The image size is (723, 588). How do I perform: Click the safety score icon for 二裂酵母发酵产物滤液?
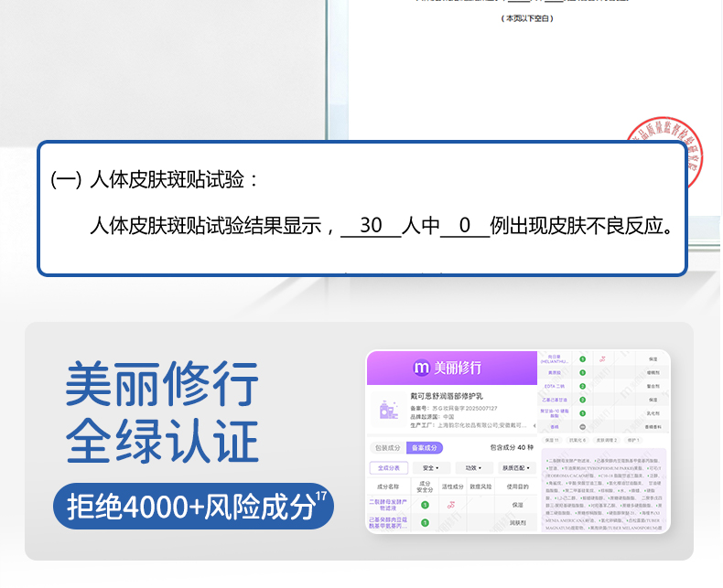(425, 505)
